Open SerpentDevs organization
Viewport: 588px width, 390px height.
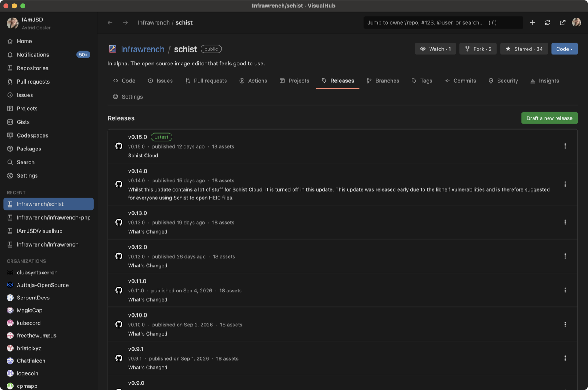tap(49, 298)
